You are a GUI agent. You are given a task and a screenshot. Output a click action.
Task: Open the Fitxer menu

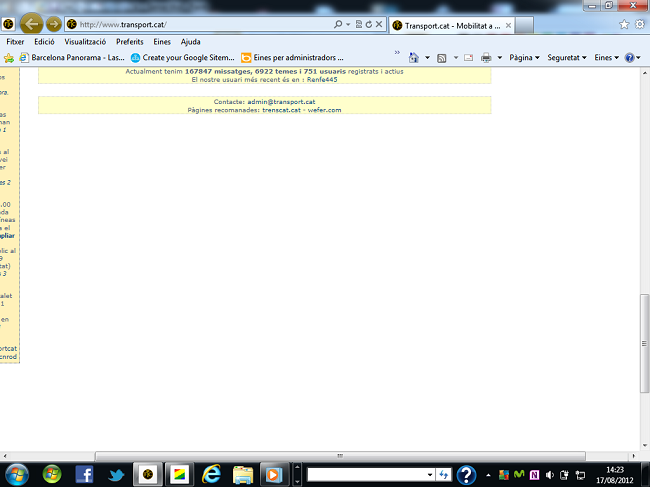pyautogui.click(x=15, y=42)
